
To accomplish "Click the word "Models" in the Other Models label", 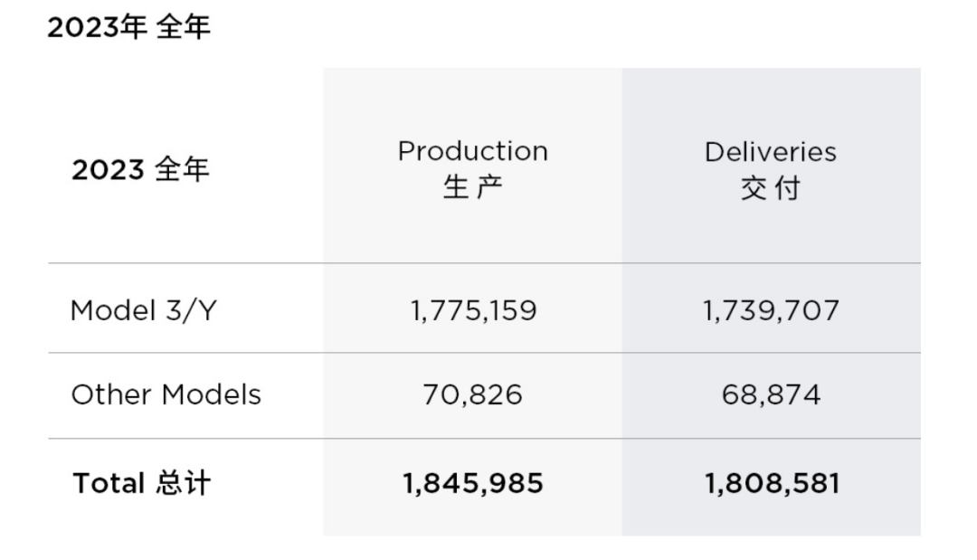I will (x=211, y=394).
